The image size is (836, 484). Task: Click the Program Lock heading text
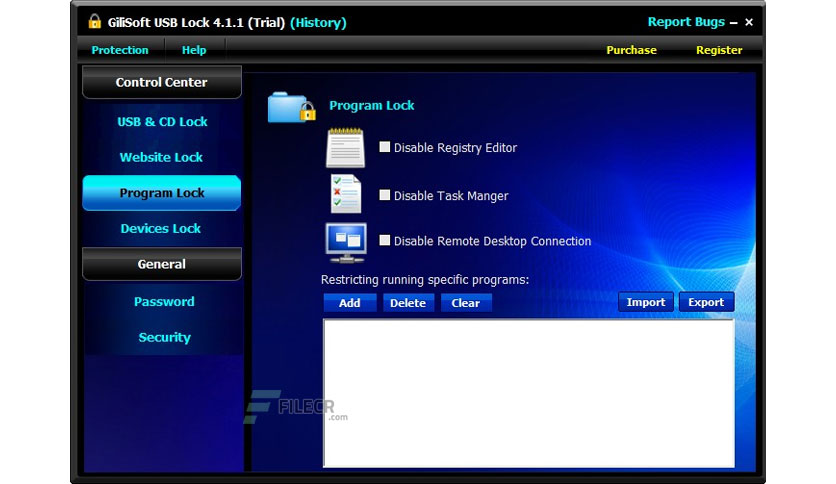[372, 106]
